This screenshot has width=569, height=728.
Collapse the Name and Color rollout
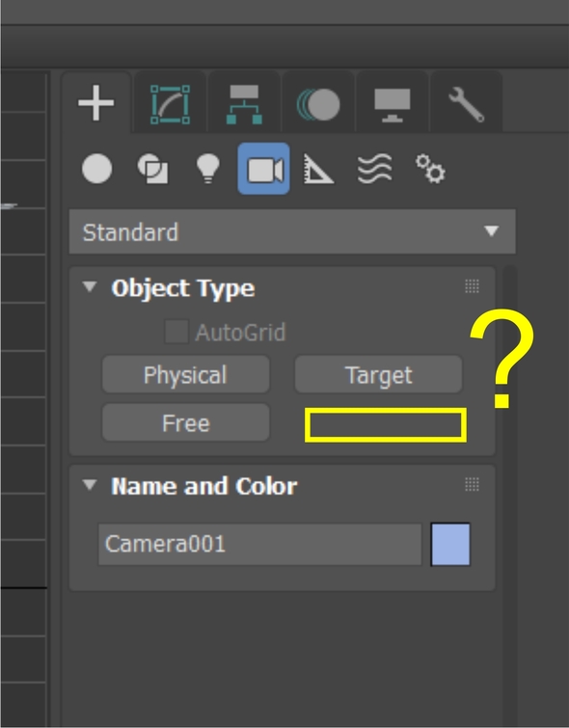[90, 485]
